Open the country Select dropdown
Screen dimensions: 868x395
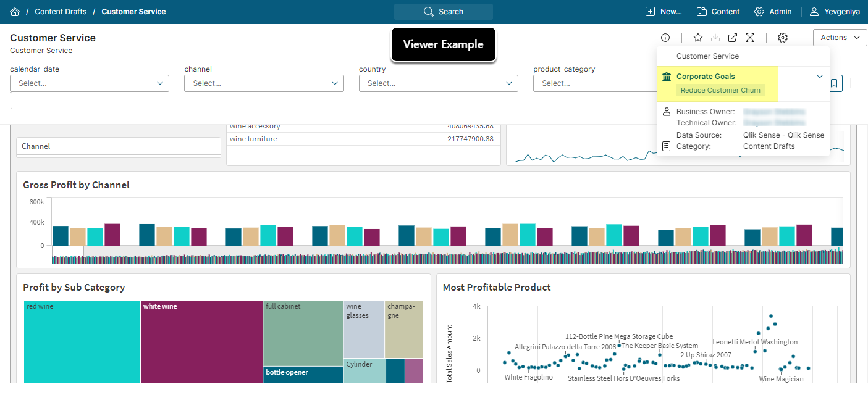click(438, 83)
